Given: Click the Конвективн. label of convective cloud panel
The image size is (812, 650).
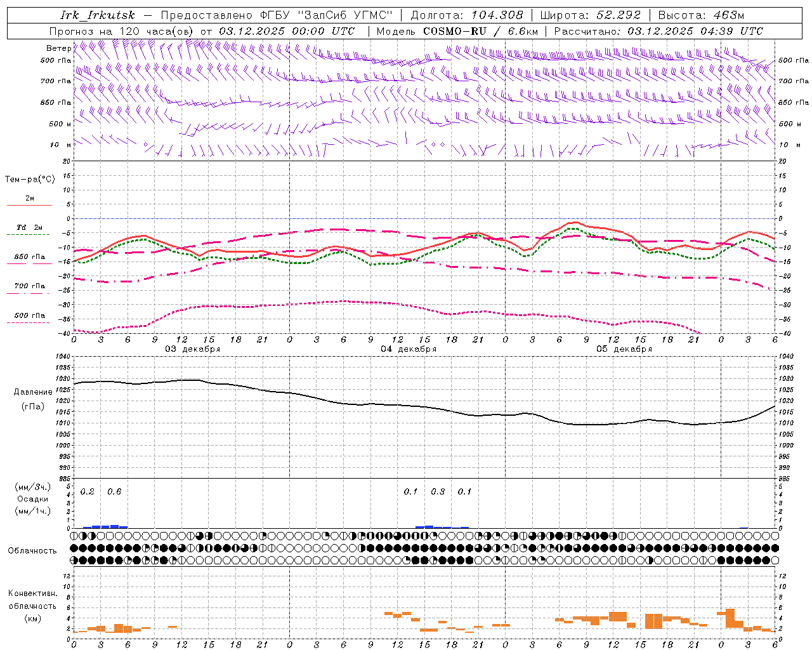Looking at the screenshot, I should point(32,594).
